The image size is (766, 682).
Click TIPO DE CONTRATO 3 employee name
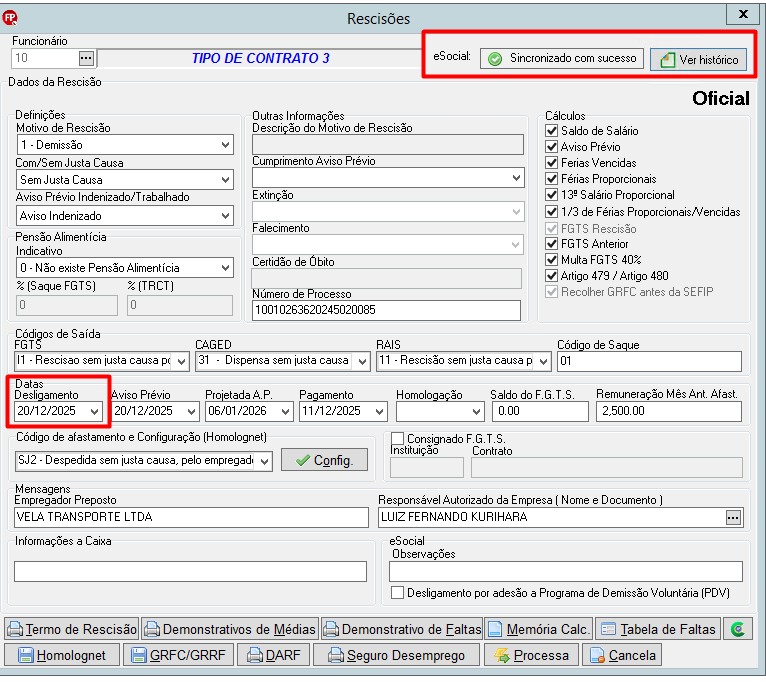click(260, 58)
